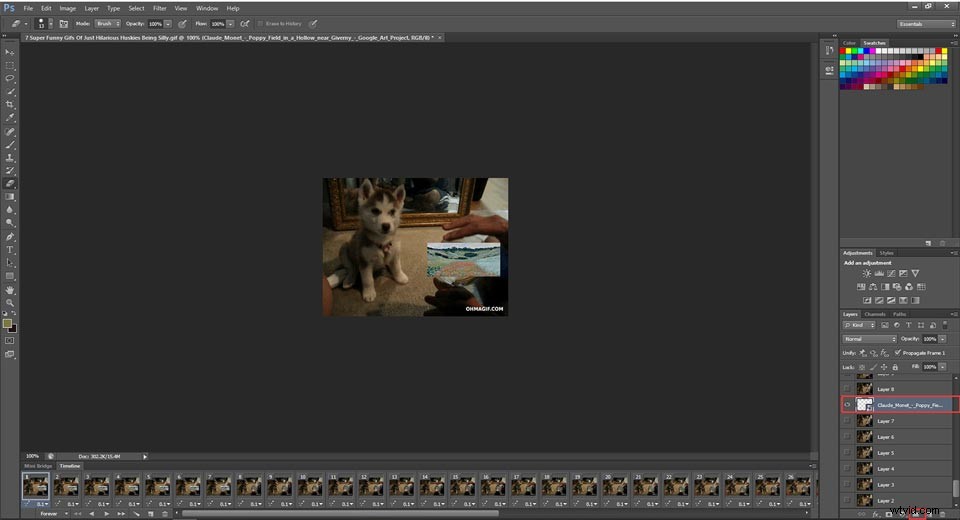
Task: Select the Zoom tool in toolbox
Action: (x=10, y=303)
